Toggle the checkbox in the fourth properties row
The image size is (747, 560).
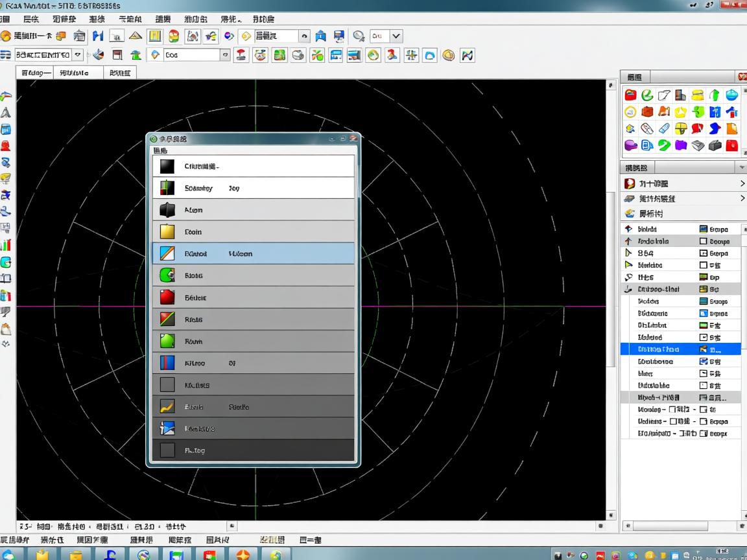tap(704, 265)
